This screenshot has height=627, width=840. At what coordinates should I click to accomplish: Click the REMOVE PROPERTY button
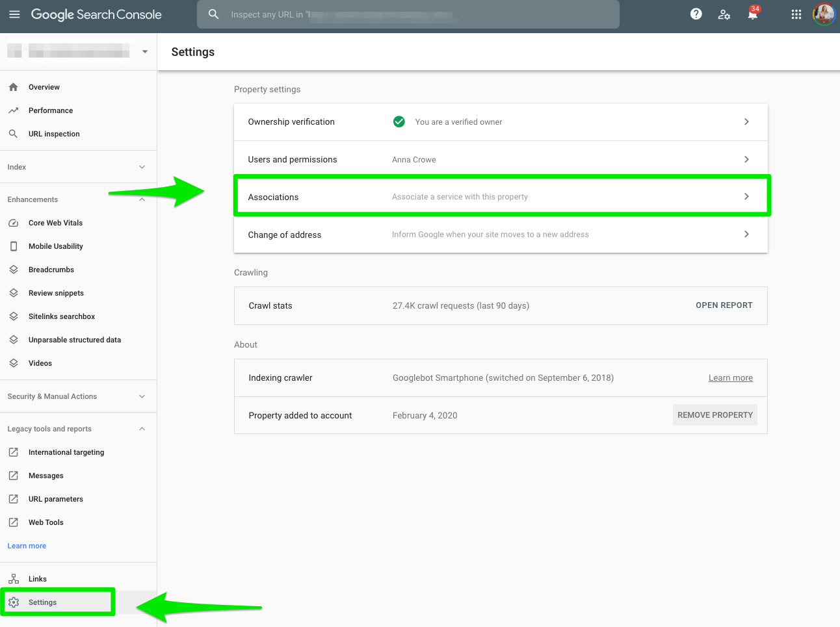tap(715, 415)
